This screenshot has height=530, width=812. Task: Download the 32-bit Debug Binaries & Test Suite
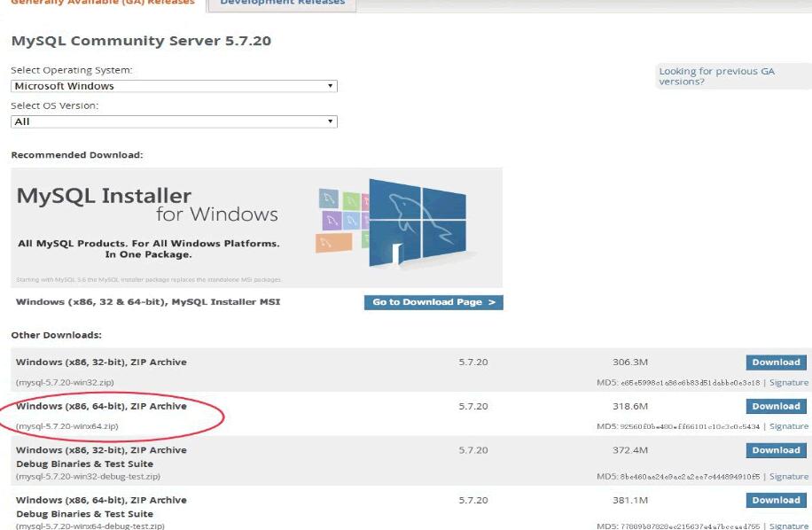pyautogui.click(x=776, y=450)
